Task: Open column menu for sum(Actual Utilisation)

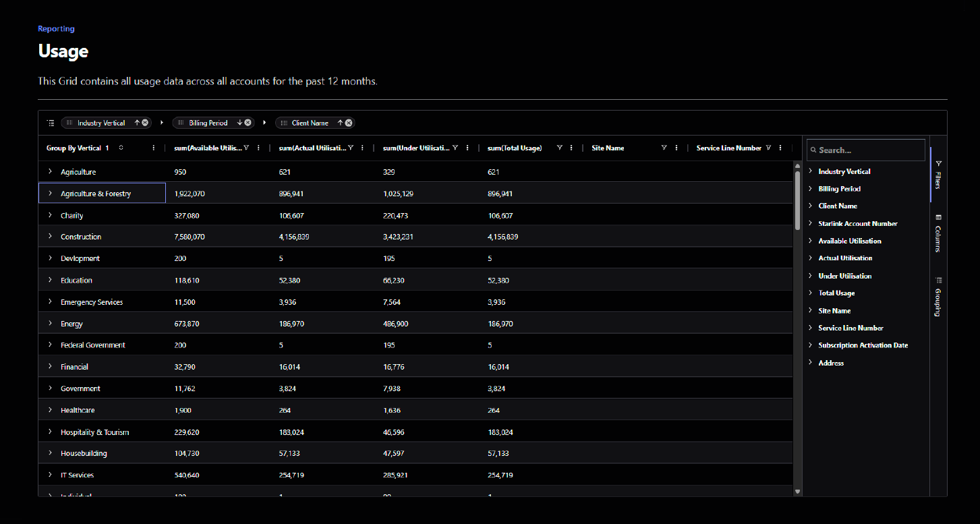Action: tap(363, 148)
